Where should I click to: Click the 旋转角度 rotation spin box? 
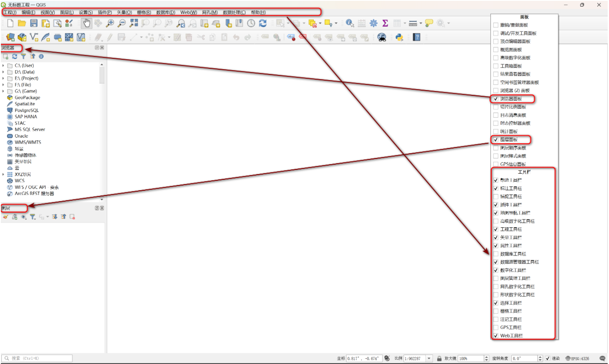coord(527,358)
